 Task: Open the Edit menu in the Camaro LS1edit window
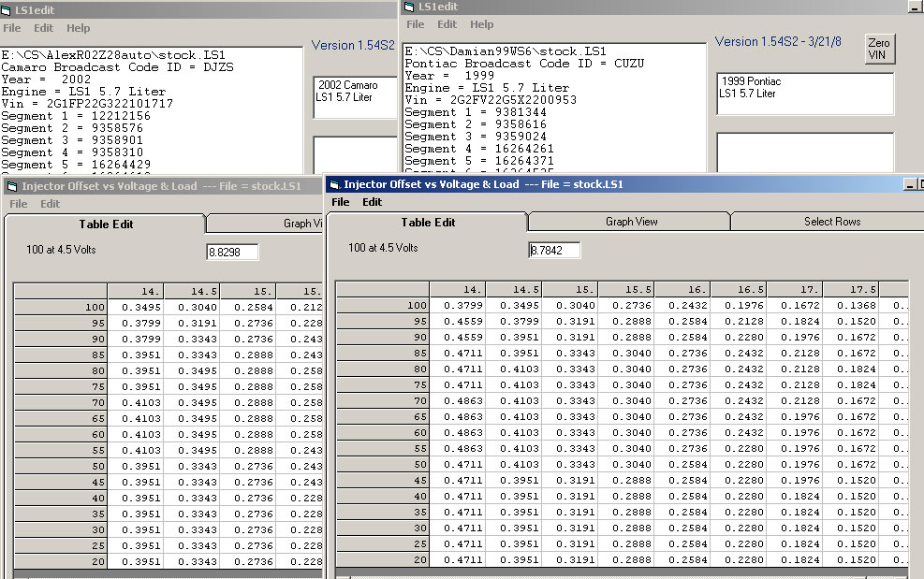[x=43, y=28]
